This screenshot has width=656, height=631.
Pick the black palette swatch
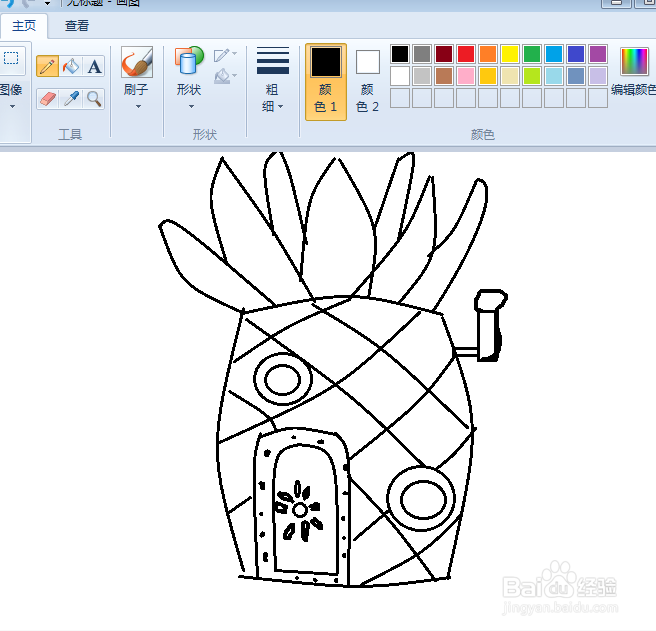tap(400, 54)
